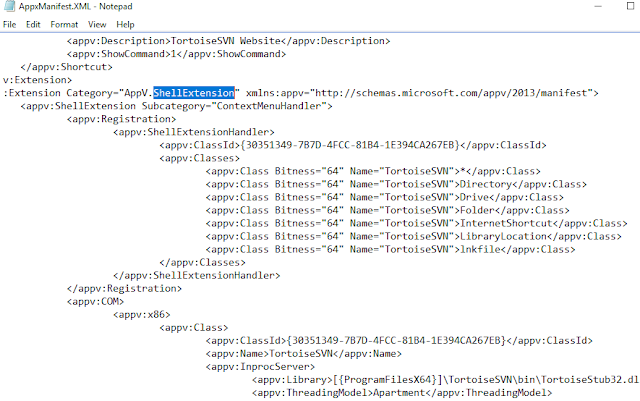Click the opening appv:Class tag under x86
The height and width of the screenshot is (401, 640).
tap(194, 328)
